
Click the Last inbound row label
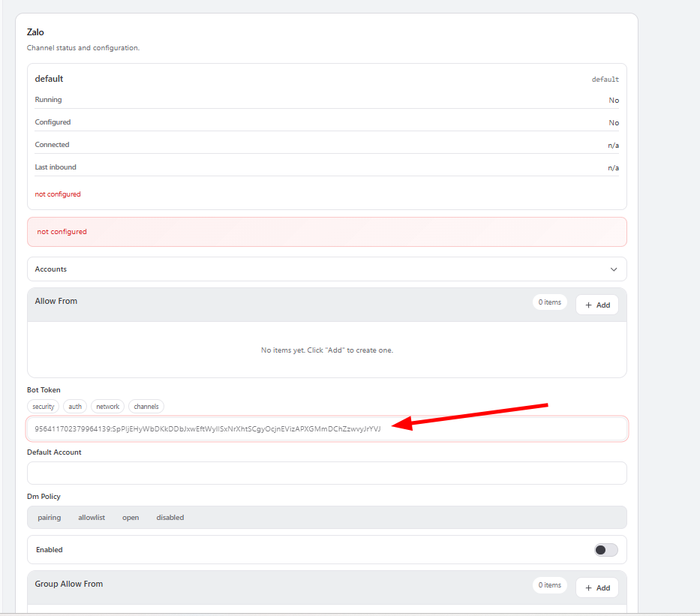coord(56,167)
